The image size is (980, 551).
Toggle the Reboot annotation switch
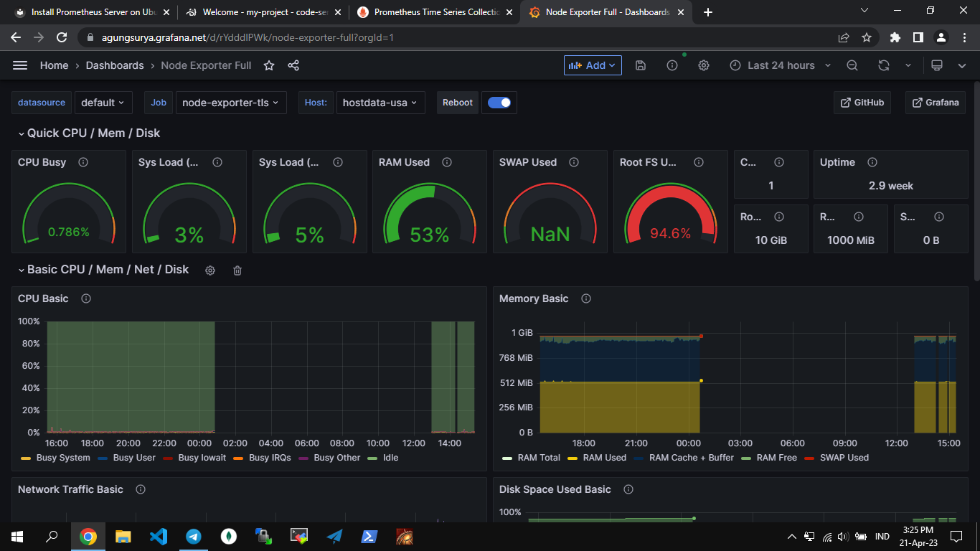tap(499, 103)
